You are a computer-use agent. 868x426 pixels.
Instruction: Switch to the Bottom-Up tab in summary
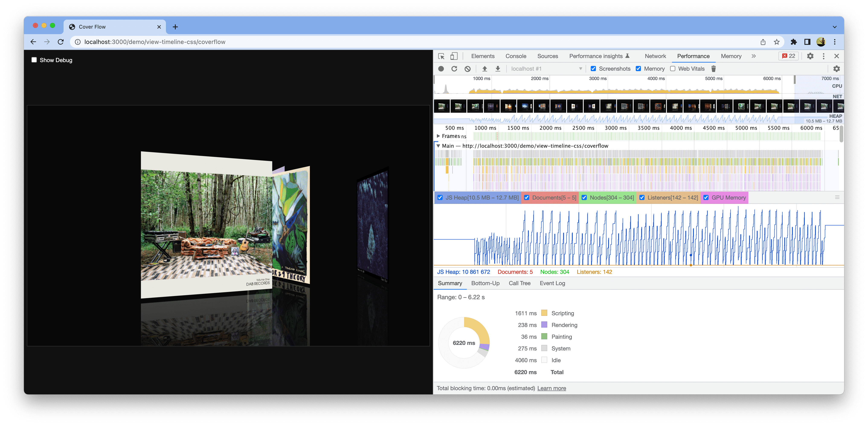[x=485, y=283]
